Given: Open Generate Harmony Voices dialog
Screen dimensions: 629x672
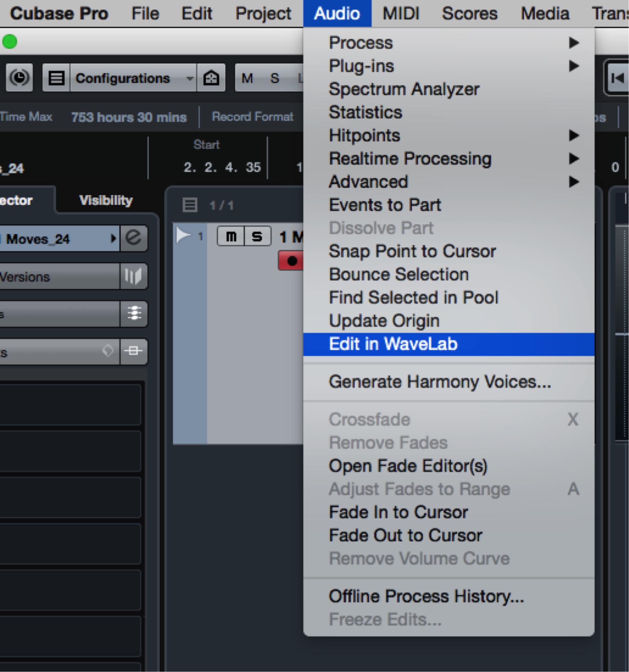Looking at the screenshot, I should click(449, 382).
